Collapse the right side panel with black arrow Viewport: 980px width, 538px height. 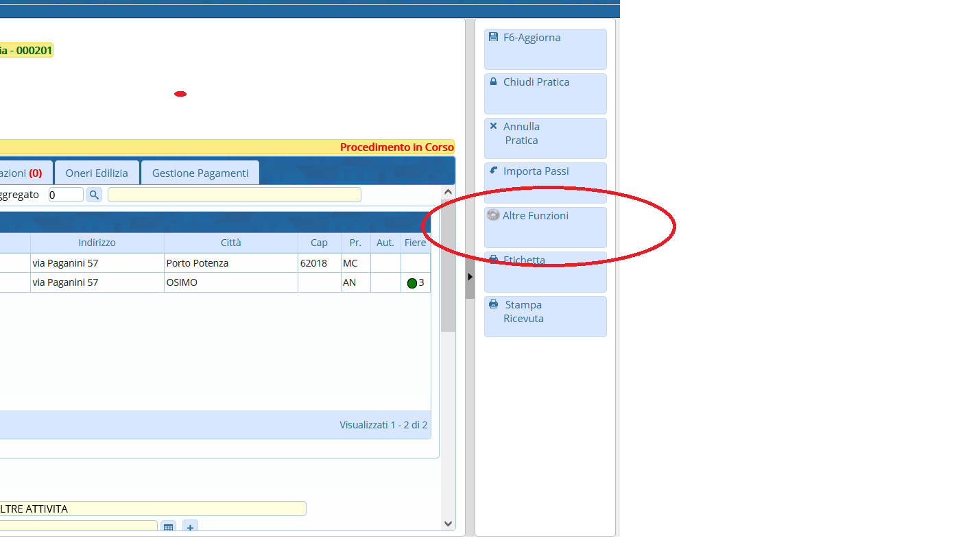coord(470,277)
